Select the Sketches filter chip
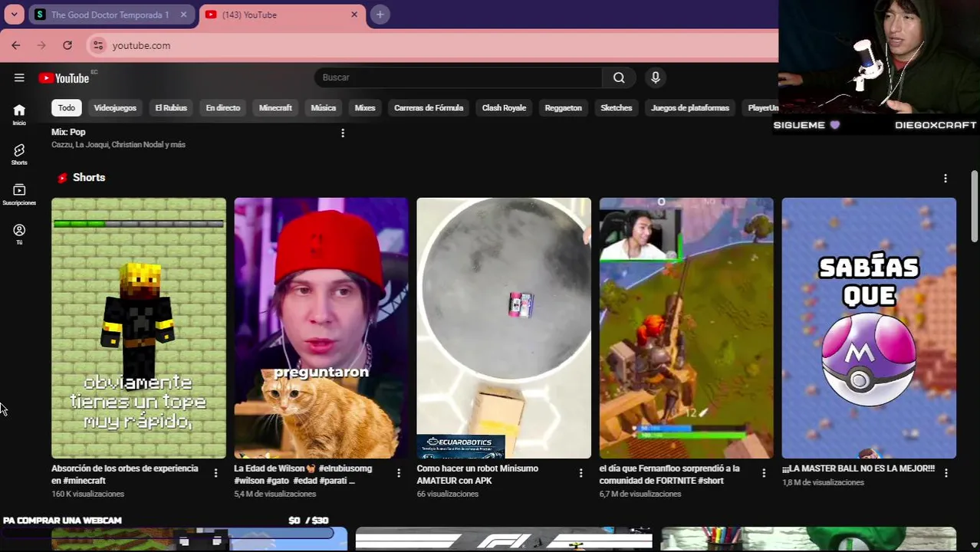The width and height of the screenshot is (980, 552). pos(617,108)
